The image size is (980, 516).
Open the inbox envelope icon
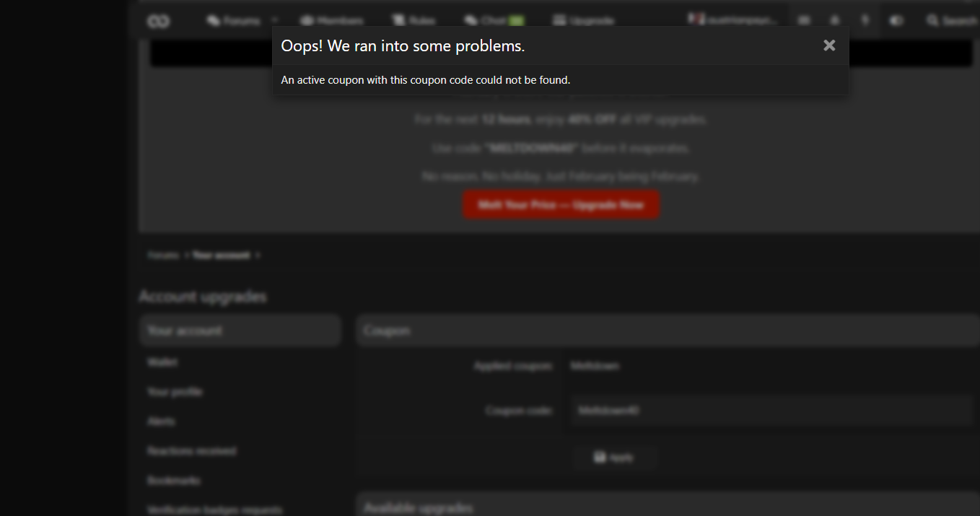(805, 21)
